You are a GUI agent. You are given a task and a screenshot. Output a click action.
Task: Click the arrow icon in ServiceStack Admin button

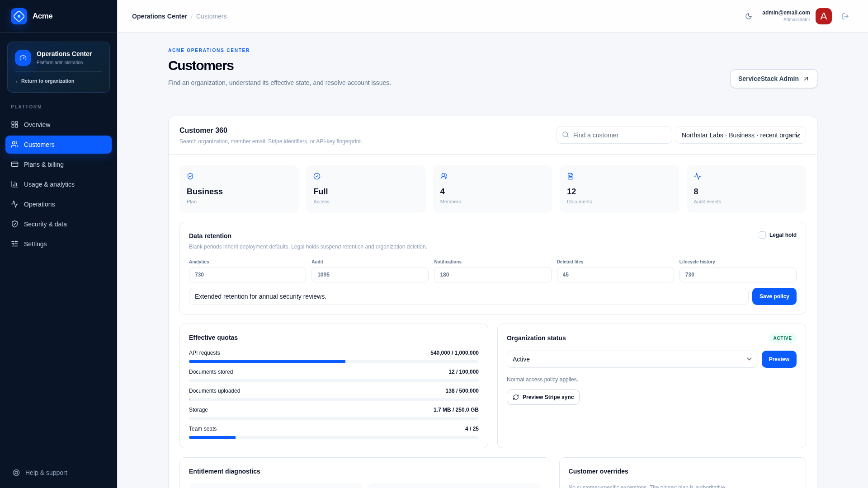806,79
